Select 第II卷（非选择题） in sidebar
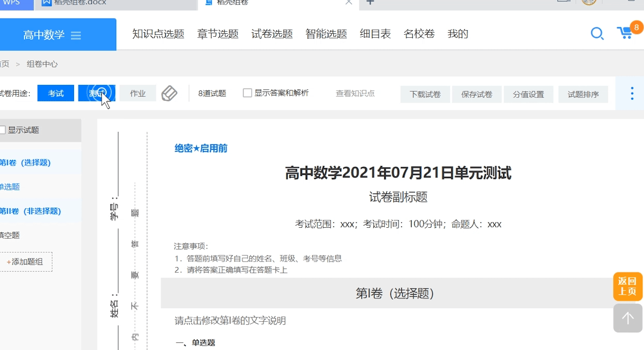The height and width of the screenshot is (350, 644). tap(30, 211)
